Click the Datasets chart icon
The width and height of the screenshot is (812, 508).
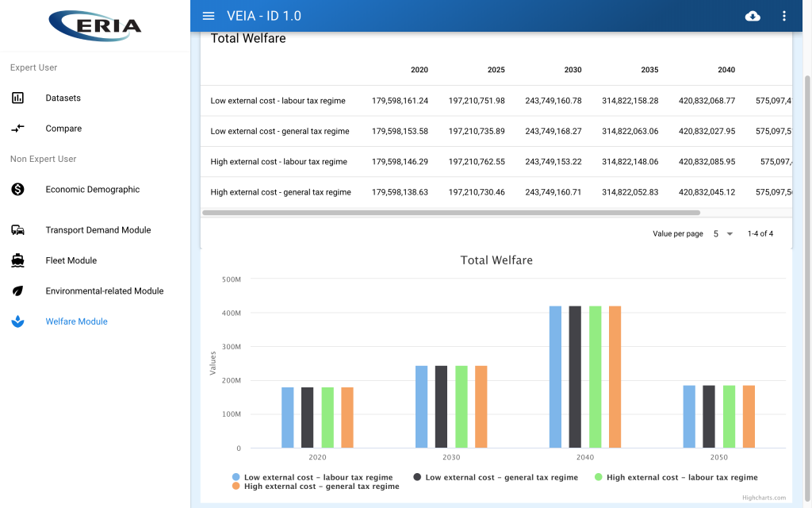(17, 98)
